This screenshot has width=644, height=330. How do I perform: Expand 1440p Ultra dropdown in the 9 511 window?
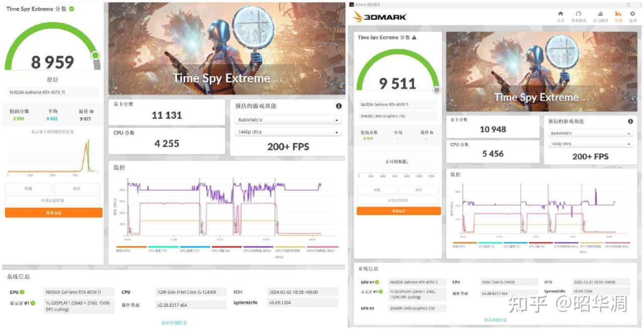[590, 144]
